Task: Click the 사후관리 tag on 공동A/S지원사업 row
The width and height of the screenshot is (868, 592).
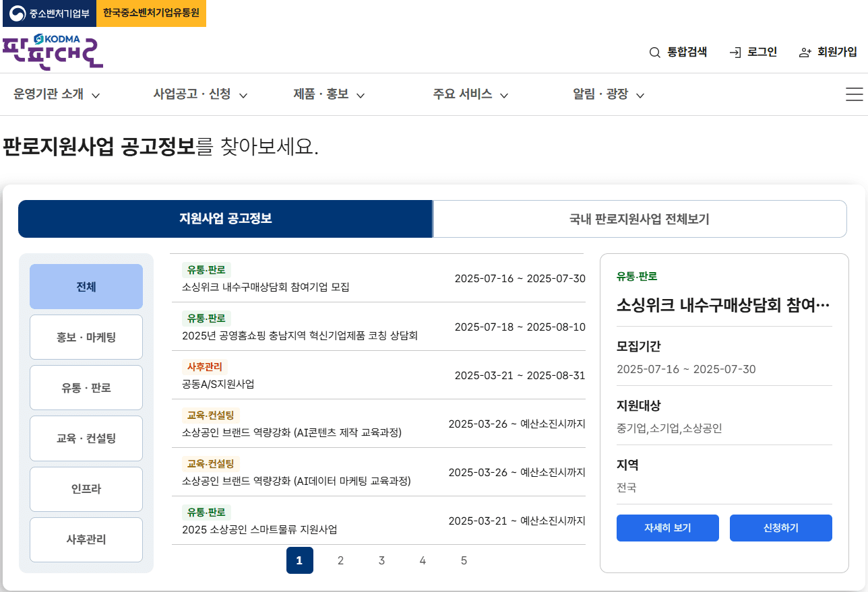Action: (x=205, y=367)
